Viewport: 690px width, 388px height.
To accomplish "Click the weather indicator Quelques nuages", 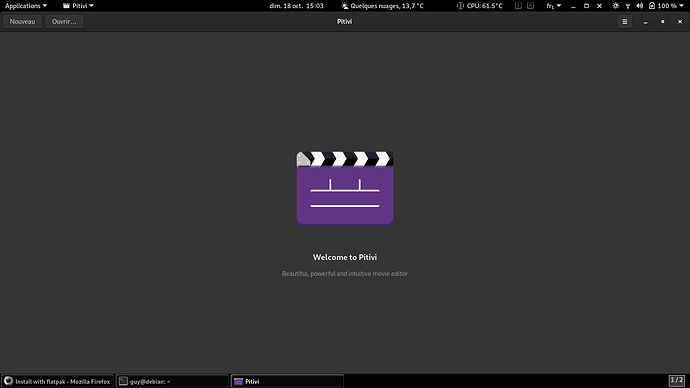I will pos(382,6).
